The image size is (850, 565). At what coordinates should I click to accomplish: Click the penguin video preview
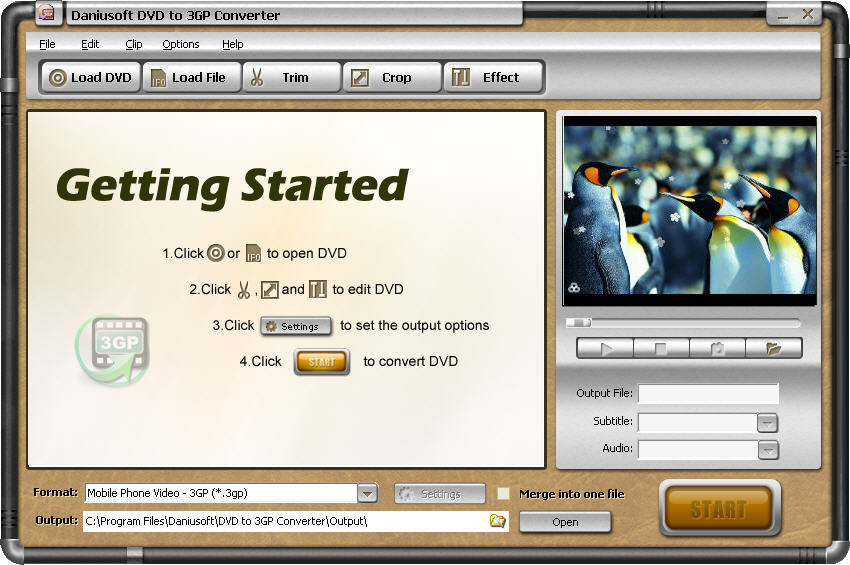tap(690, 210)
